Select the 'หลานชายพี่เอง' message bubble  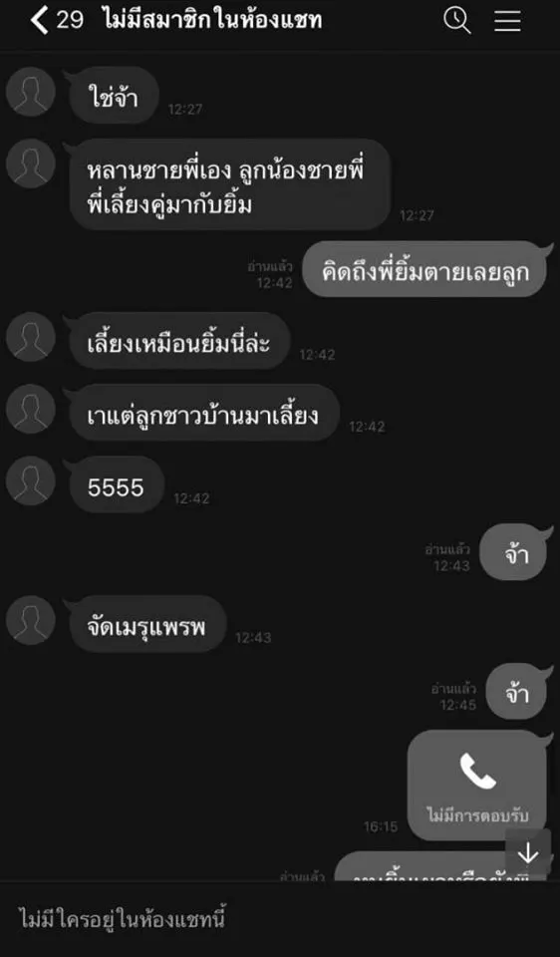point(230,184)
